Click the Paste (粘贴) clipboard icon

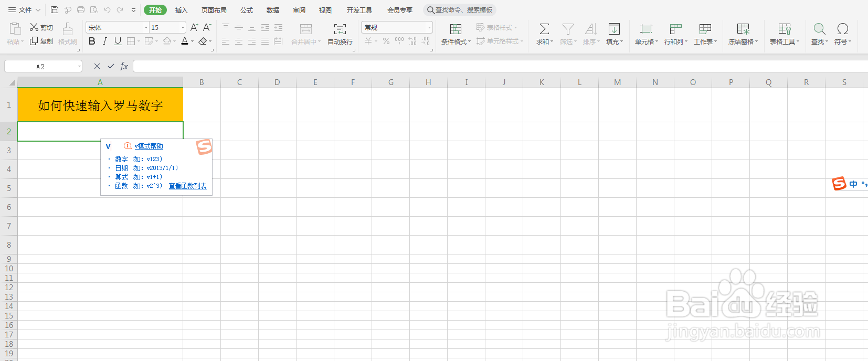click(x=15, y=29)
